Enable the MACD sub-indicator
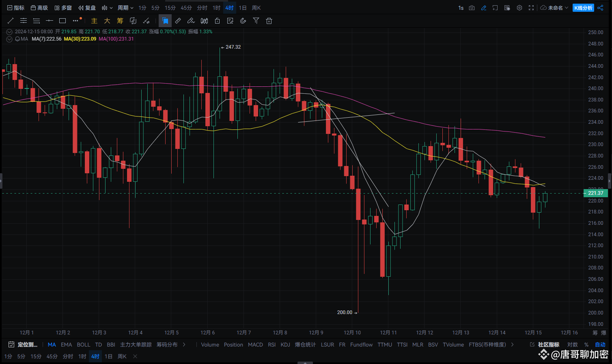 click(x=256, y=345)
